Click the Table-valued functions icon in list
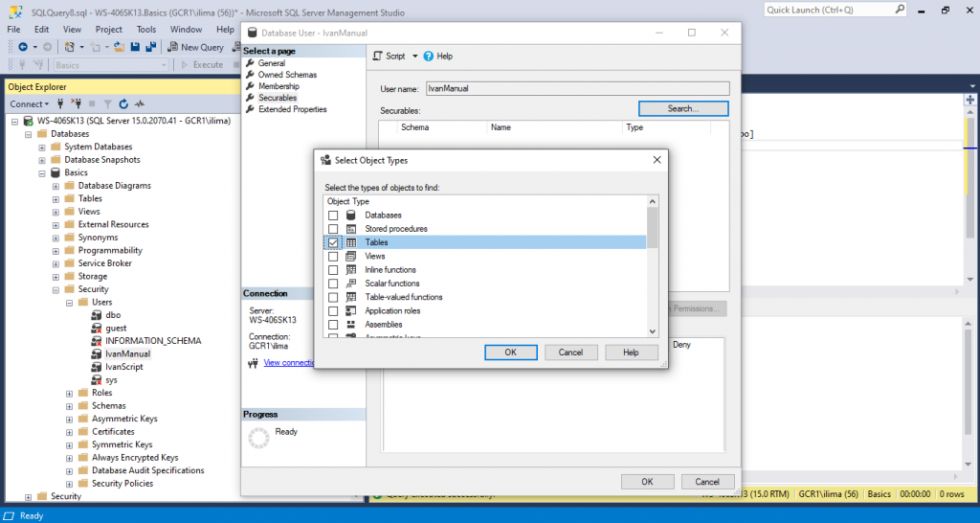 pos(351,297)
